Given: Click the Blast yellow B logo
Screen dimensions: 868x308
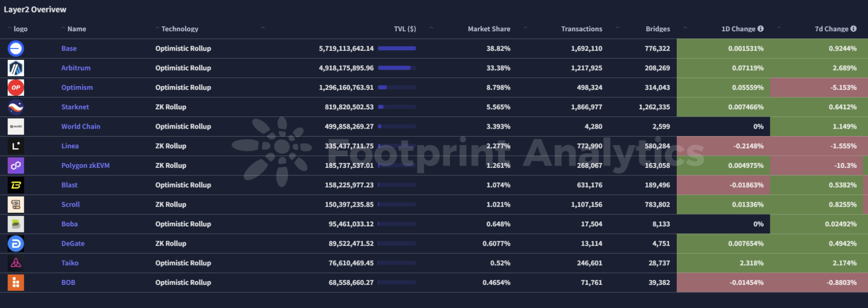Looking at the screenshot, I should tap(16, 185).
